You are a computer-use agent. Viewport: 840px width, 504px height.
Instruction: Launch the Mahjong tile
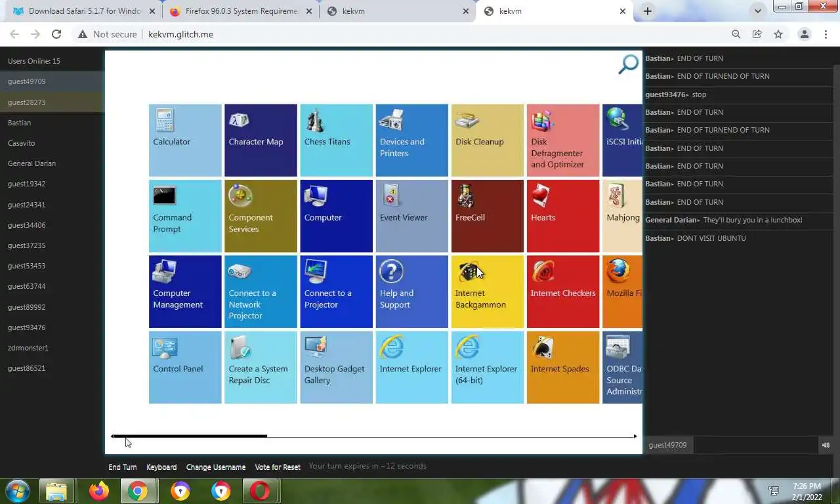click(622, 216)
